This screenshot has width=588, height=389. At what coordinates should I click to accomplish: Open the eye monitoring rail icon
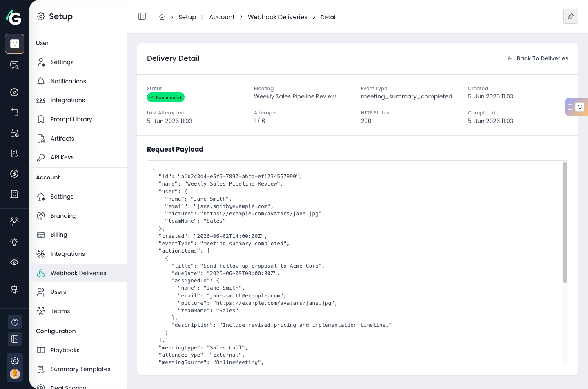coord(15,262)
